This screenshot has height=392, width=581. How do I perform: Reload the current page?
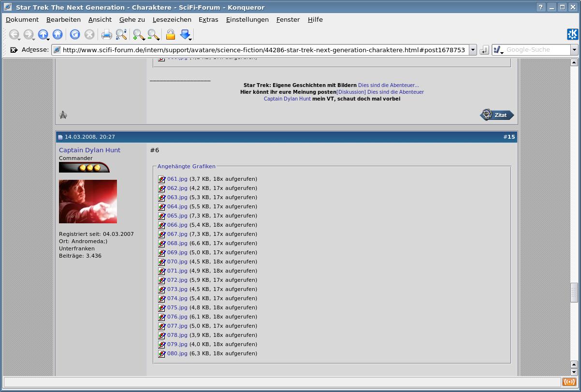coord(74,34)
